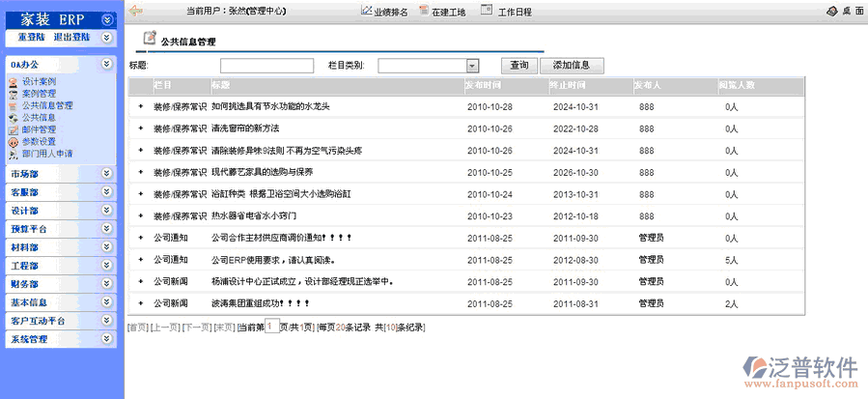The width and height of the screenshot is (868, 399).
Task: Focus the 标题 search input field
Action: click(x=266, y=66)
